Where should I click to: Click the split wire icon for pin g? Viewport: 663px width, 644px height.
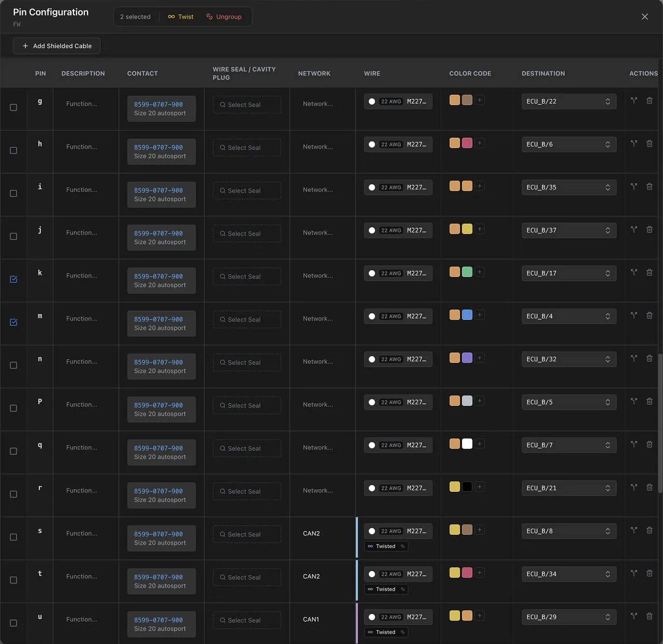point(634,100)
